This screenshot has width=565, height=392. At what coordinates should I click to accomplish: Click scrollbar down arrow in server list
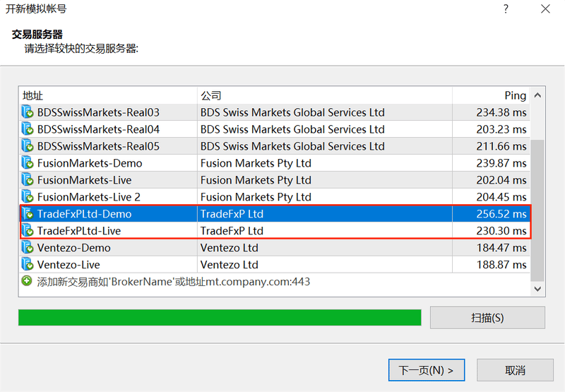537,289
